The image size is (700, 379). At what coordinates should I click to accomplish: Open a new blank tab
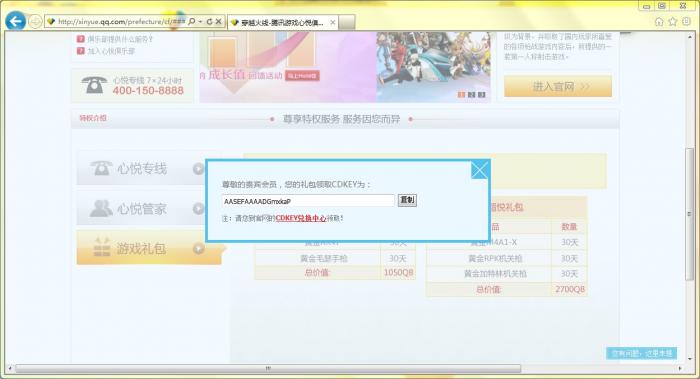pos(347,22)
